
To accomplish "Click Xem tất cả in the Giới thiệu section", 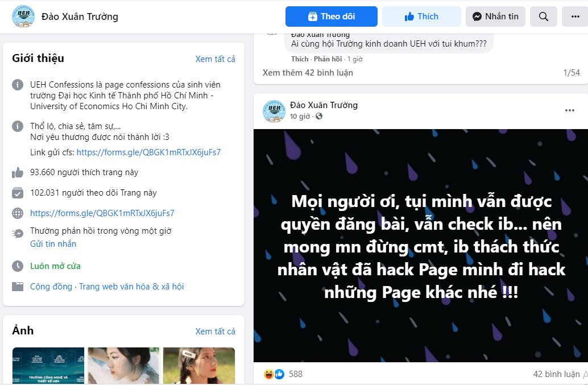I will pyautogui.click(x=216, y=59).
